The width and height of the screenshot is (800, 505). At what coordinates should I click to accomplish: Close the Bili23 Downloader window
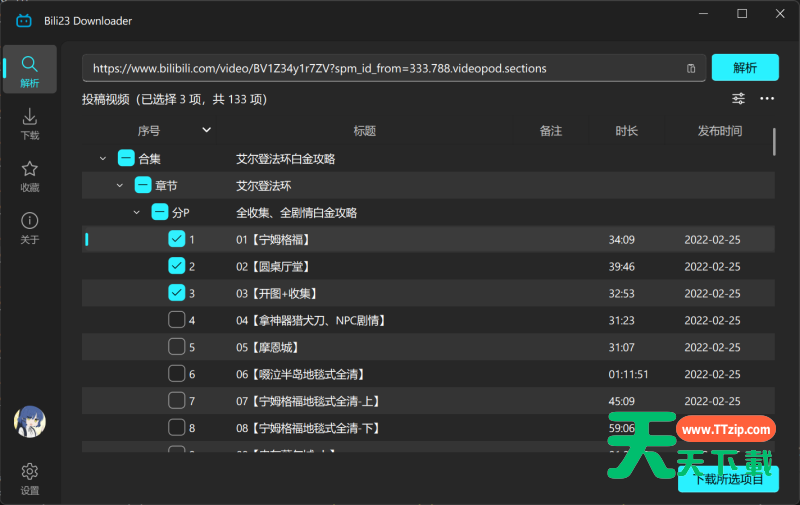coord(780,14)
